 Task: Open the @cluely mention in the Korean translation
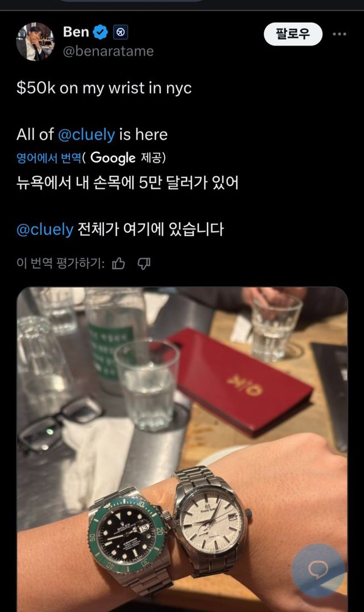(45, 229)
